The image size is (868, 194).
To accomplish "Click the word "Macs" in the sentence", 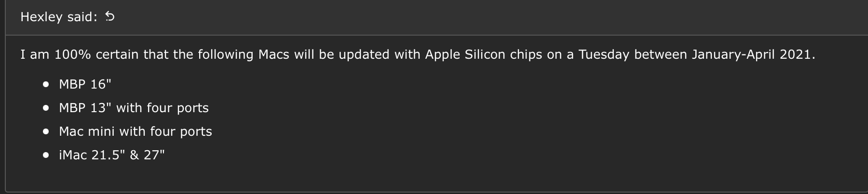I will point(273,54).
